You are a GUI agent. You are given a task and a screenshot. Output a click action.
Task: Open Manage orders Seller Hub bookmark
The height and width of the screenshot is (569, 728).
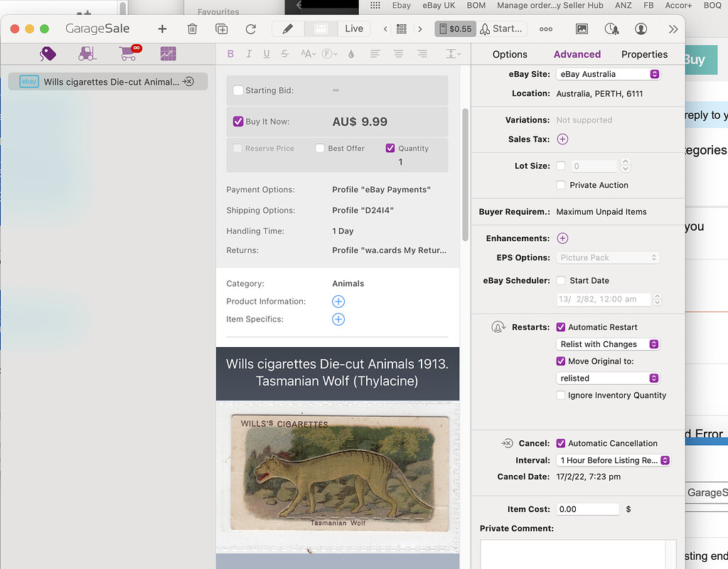tap(550, 6)
